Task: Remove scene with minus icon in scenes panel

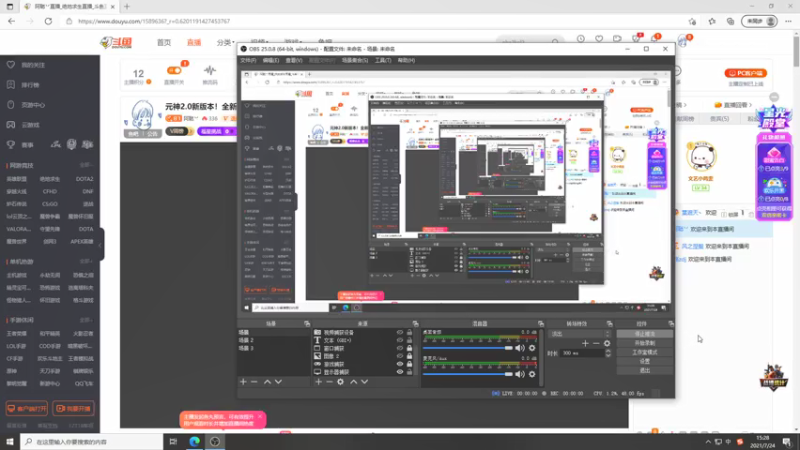Action: point(254,382)
